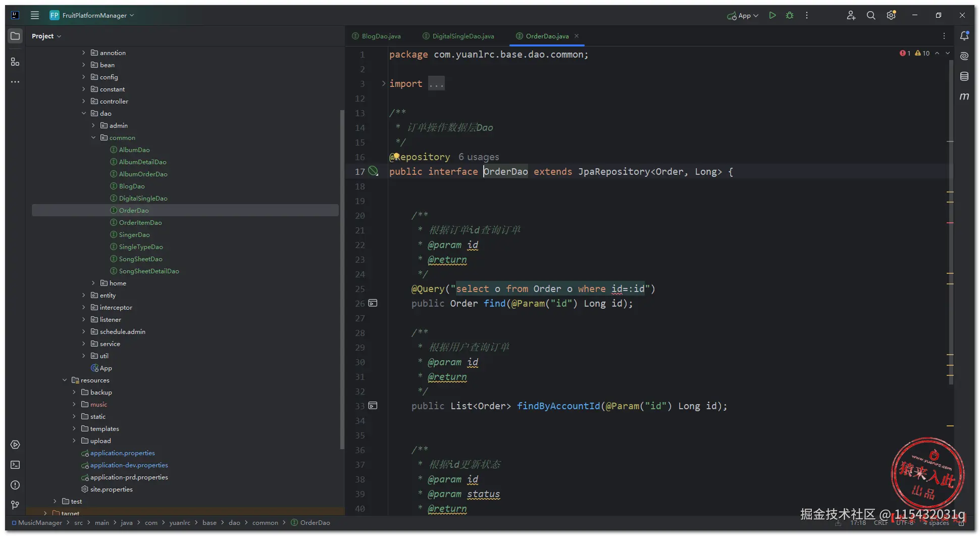Expand the templates folder
980x536 pixels.
(74, 428)
